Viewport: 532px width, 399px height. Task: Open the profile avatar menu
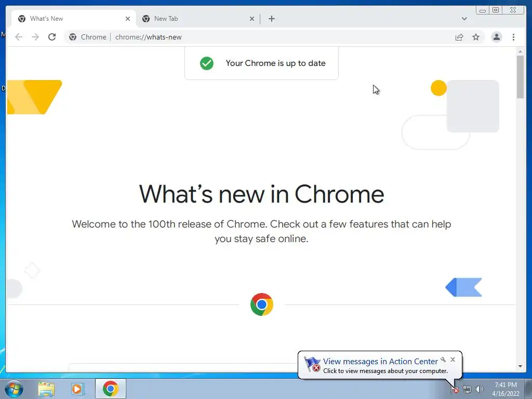click(496, 37)
